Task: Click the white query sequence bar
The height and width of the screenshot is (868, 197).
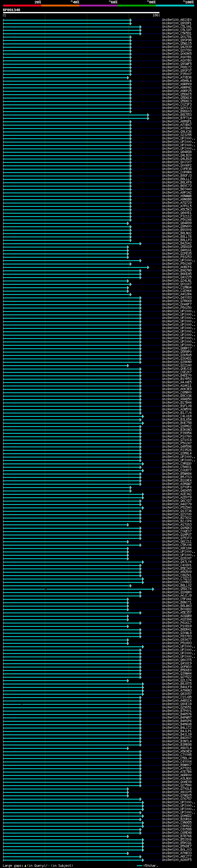Action: 81,12
